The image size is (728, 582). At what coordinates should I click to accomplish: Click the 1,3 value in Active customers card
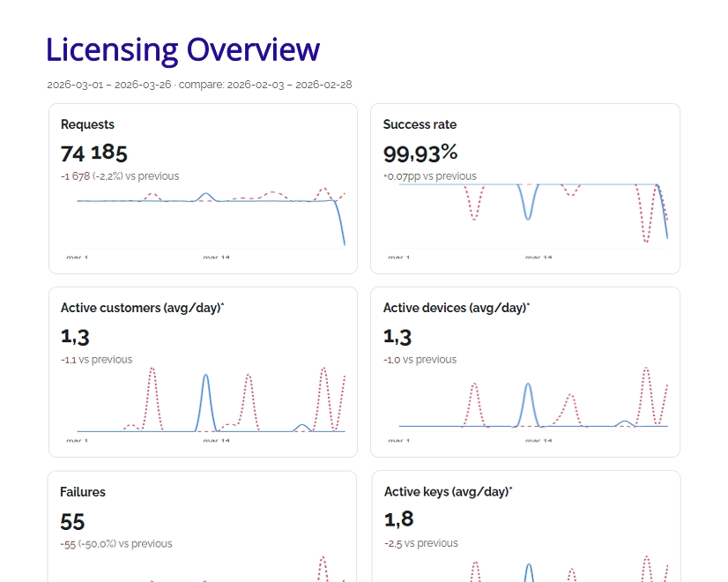click(x=75, y=337)
